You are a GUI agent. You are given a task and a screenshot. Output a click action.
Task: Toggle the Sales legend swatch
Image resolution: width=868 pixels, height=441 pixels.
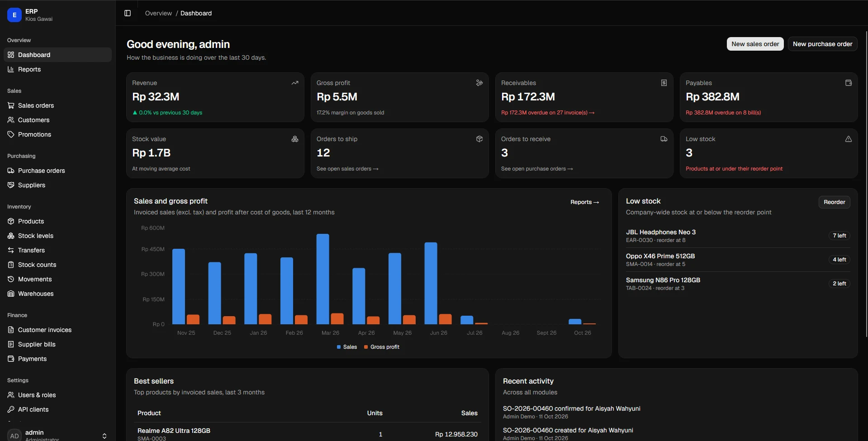click(339, 347)
